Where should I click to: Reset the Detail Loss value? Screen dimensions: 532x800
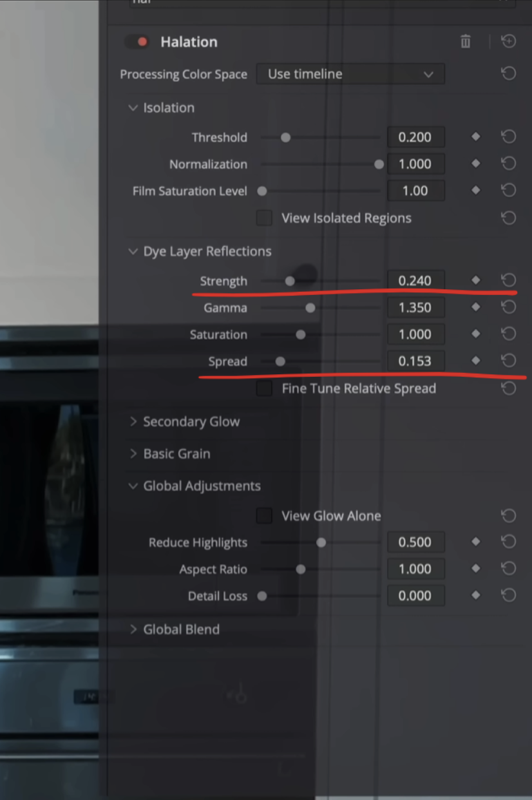click(x=508, y=595)
